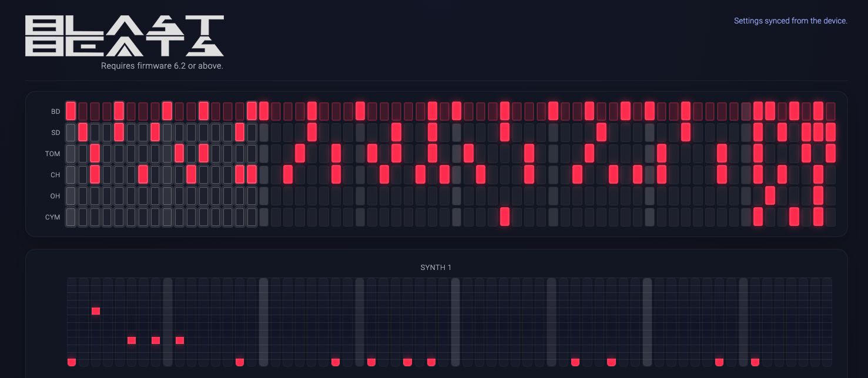The width and height of the screenshot is (868, 378).
Task: Enable the first step of the CYM row
Action: [x=71, y=217]
